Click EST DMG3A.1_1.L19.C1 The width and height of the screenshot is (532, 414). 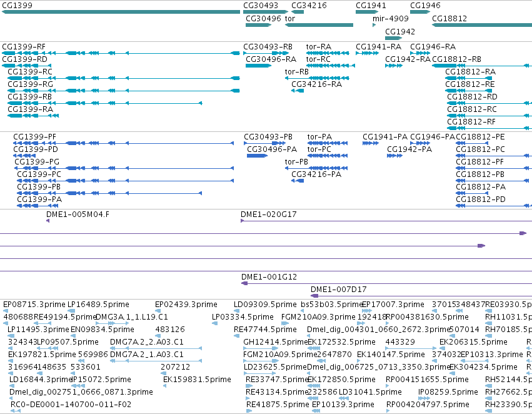click(x=132, y=317)
